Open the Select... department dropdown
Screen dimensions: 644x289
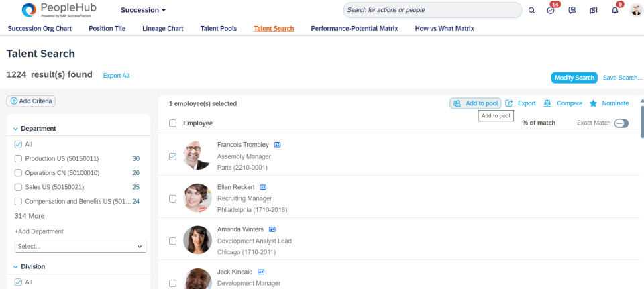click(80, 247)
